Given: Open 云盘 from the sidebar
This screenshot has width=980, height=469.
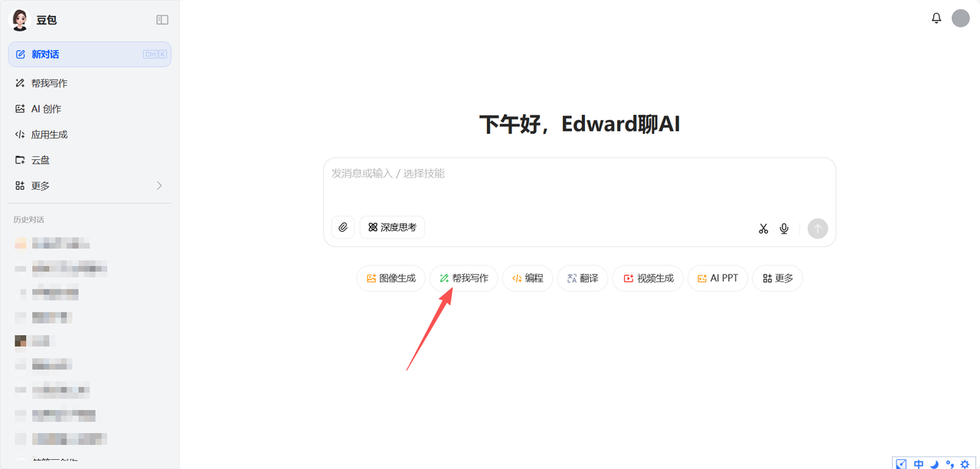Looking at the screenshot, I should point(90,161).
